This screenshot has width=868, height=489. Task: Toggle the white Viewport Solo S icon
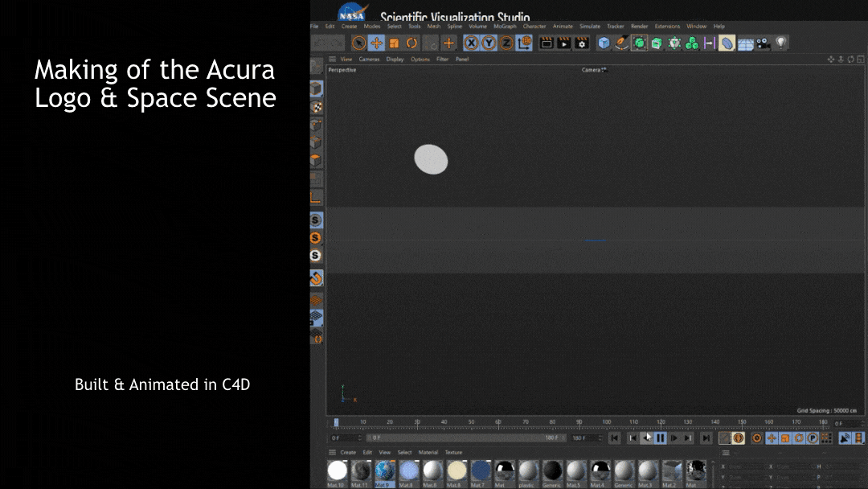316,256
